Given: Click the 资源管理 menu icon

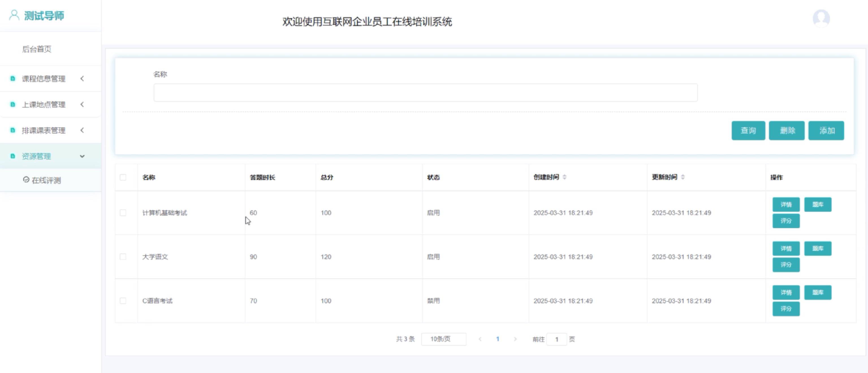Looking at the screenshot, I should pos(13,156).
